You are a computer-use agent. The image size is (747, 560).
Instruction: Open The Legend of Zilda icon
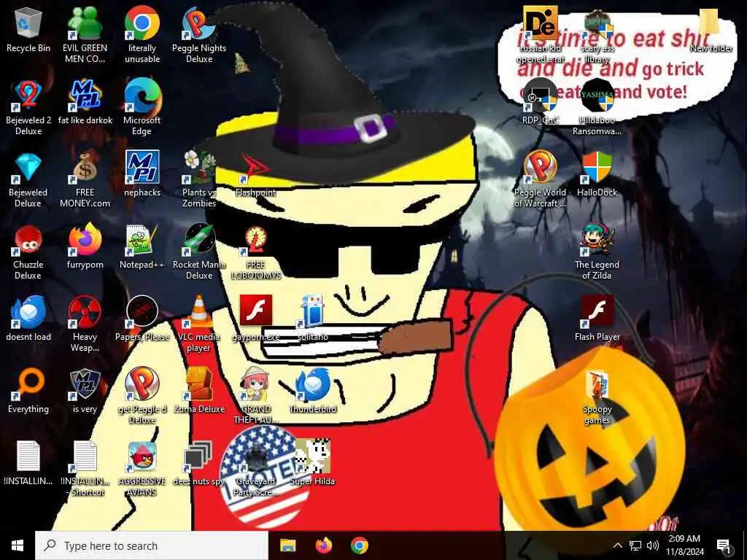(597, 240)
